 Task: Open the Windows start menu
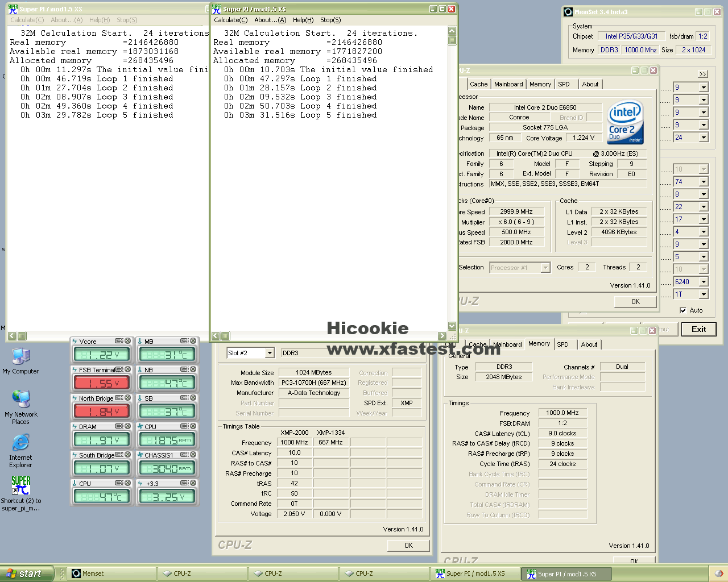(27, 573)
